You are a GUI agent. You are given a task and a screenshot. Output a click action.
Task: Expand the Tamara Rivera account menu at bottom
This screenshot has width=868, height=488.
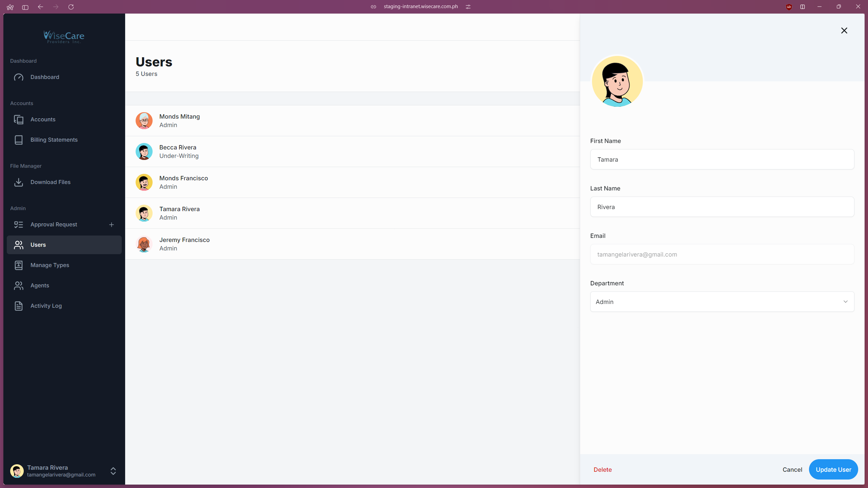pyautogui.click(x=113, y=471)
